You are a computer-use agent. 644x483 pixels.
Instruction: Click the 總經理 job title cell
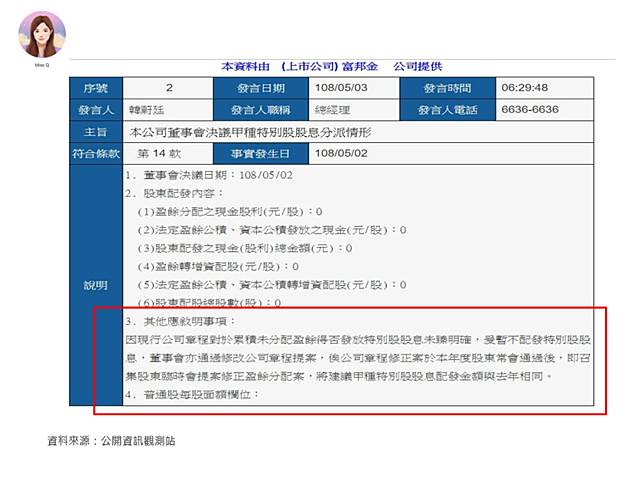coord(335,109)
